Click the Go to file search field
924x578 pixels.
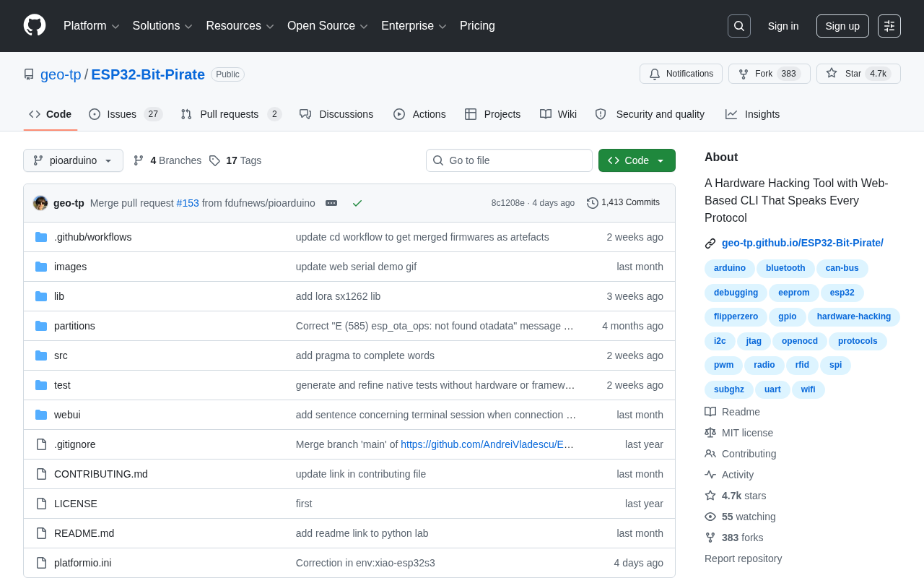[x=509, y=160]
